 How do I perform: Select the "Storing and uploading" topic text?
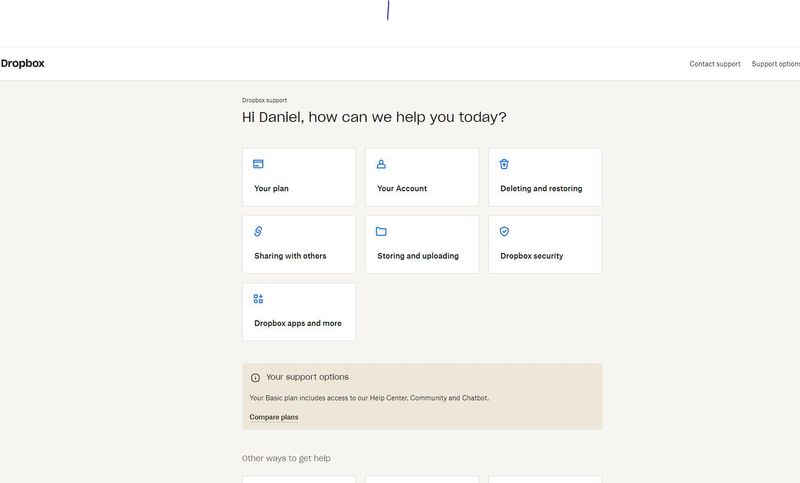418,256
